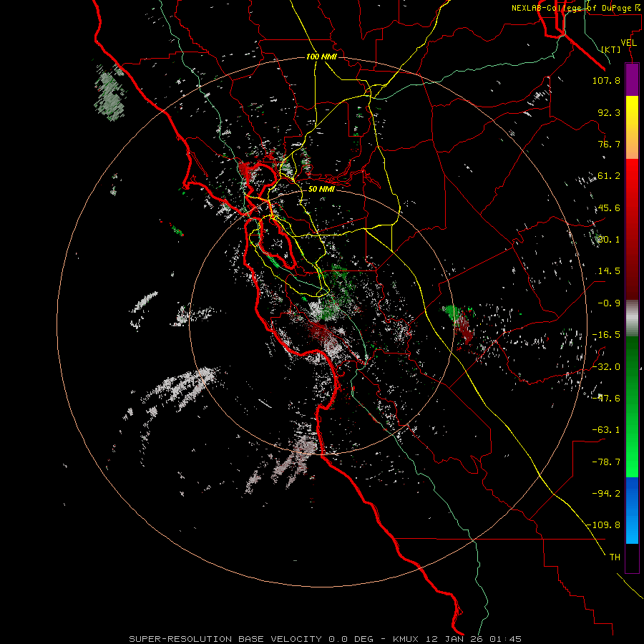Pick the red segment of velocity color bar
The width and height of the screenshot is (644, 644).
[632, 229]
